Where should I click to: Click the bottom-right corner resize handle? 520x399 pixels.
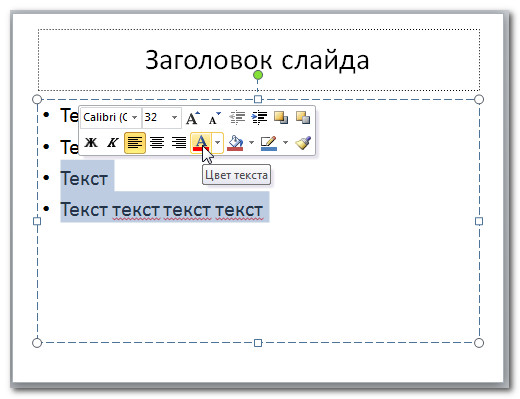click(x=479, y=343)
